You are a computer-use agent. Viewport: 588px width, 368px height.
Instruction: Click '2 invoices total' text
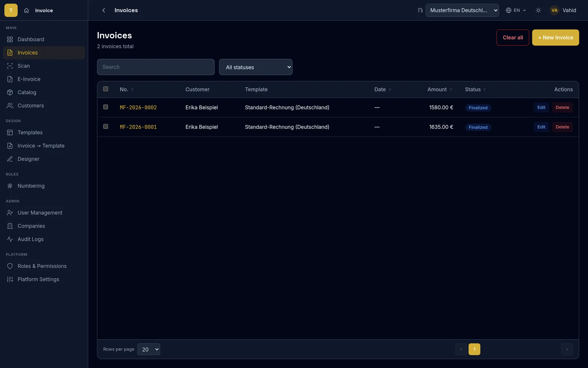pyautogui.click(x=115, y=46)
